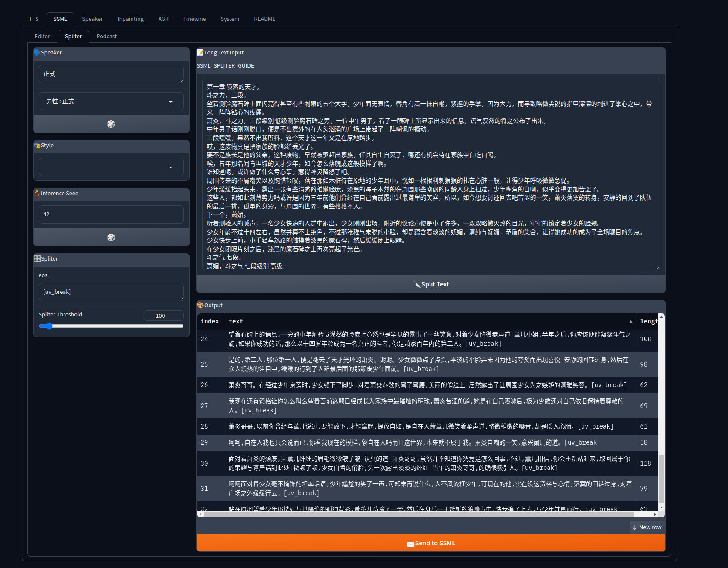Select the text cell of row 24

click(430, 339)
